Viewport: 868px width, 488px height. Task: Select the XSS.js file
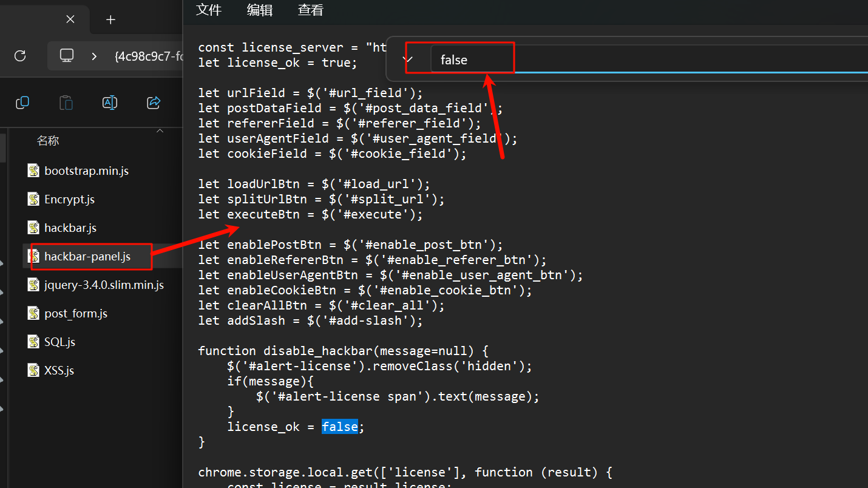click(59, 370)
